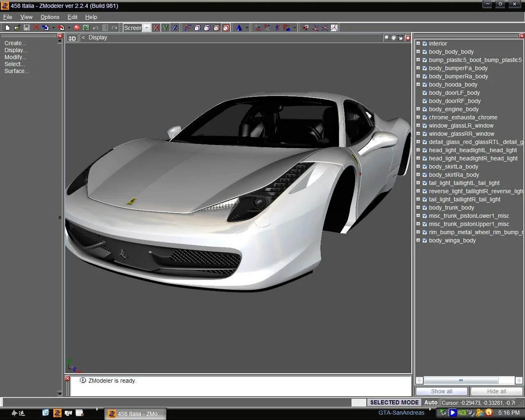Screen dimensions: 525x420
Task: Switch to Objects level icon
Action: [217, 28]
